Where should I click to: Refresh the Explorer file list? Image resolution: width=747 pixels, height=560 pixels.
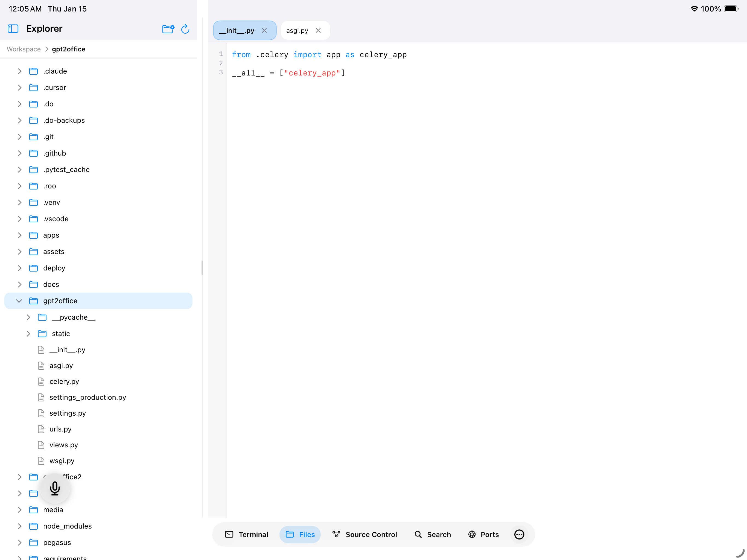185,29
